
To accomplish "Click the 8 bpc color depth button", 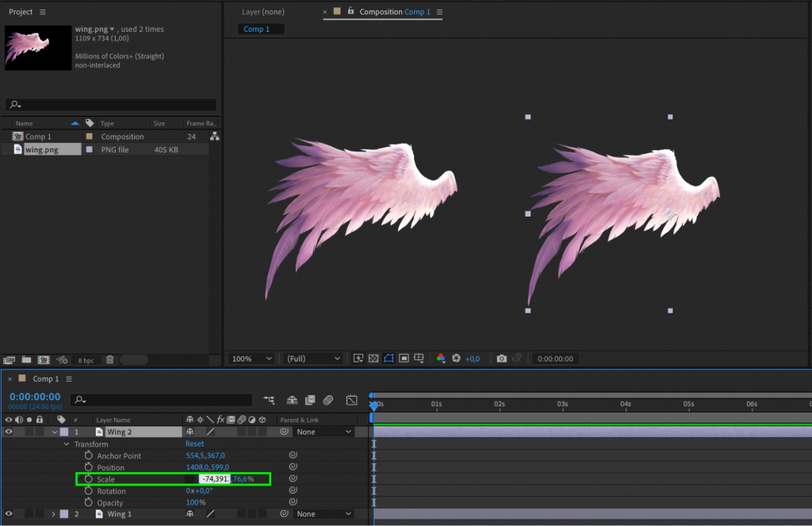I will (86, 359).
